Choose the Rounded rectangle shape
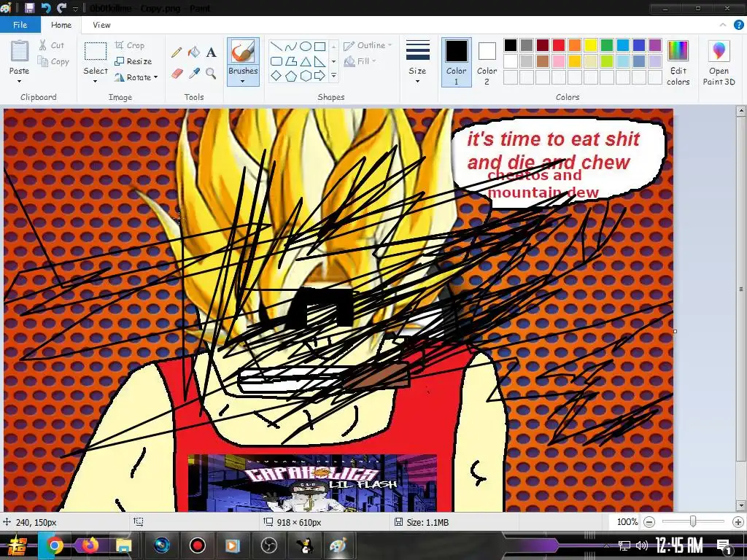The width and height of the screenshot is (747, 560). click(276, 61)
